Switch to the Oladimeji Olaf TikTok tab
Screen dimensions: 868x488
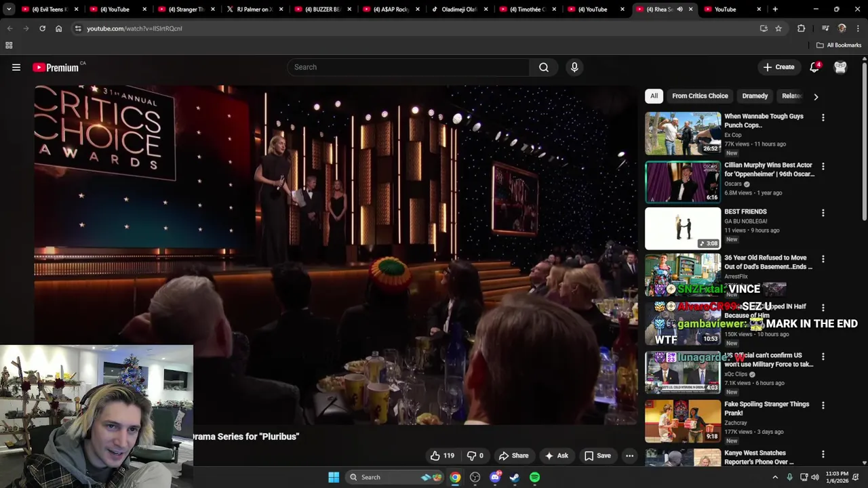pyautogui.click(x=458, y=9)
